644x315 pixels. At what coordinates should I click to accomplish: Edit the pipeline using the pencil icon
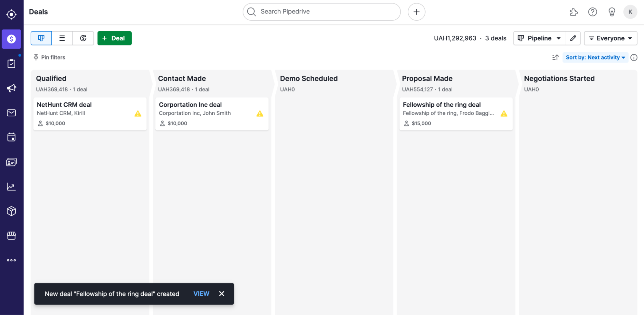tap(573, 38)
